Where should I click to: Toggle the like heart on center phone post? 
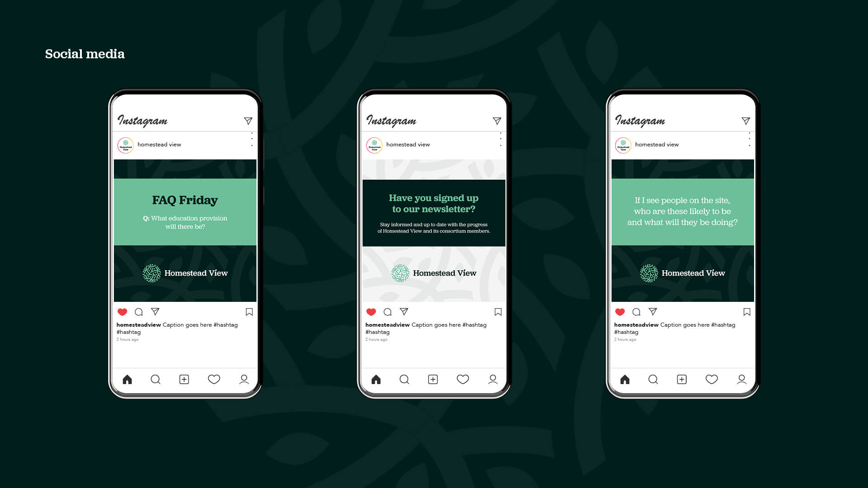point(370,312)
